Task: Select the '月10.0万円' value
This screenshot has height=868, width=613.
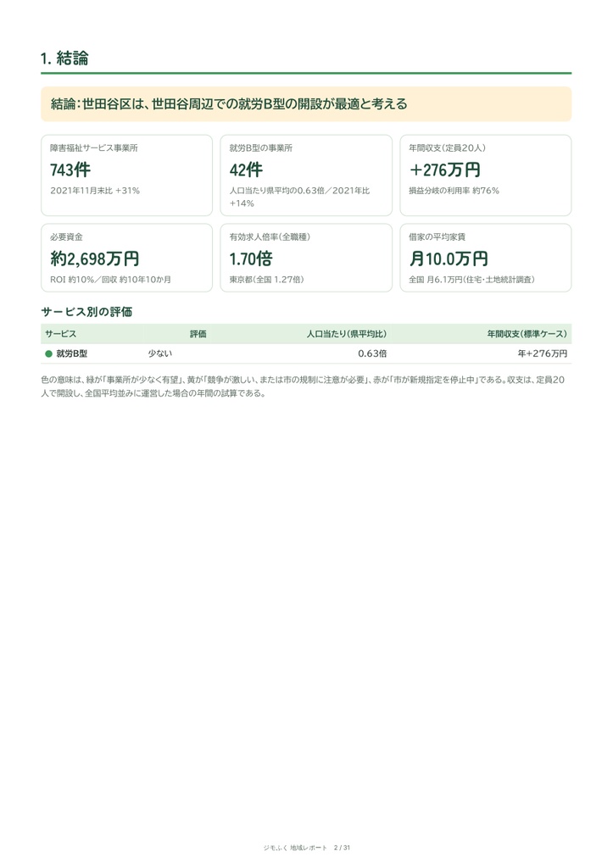Action: pos(449,259)
